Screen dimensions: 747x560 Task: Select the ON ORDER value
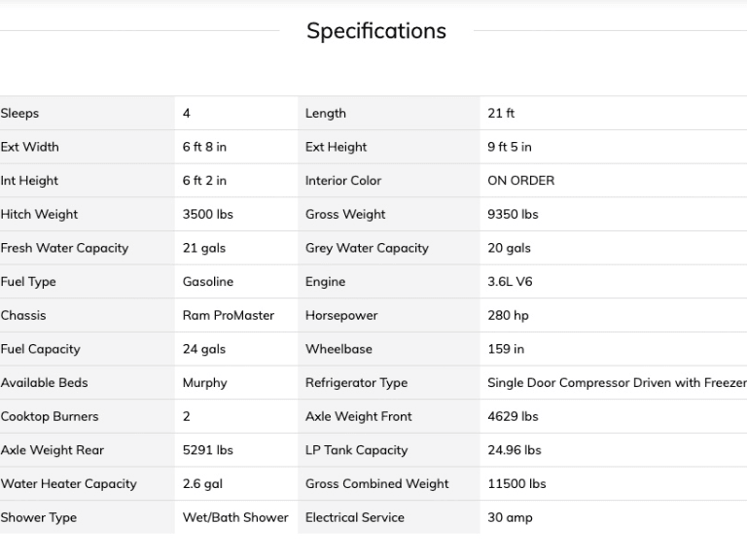(520, 181)
